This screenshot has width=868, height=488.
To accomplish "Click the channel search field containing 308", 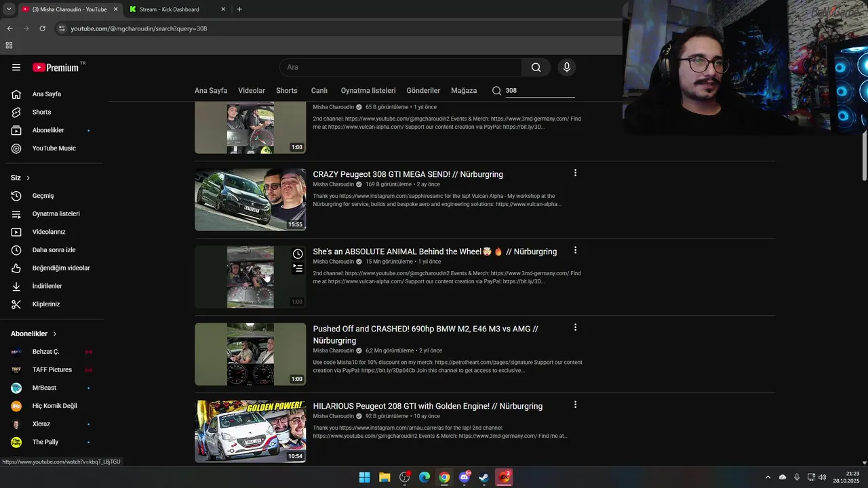I will 540,90.
